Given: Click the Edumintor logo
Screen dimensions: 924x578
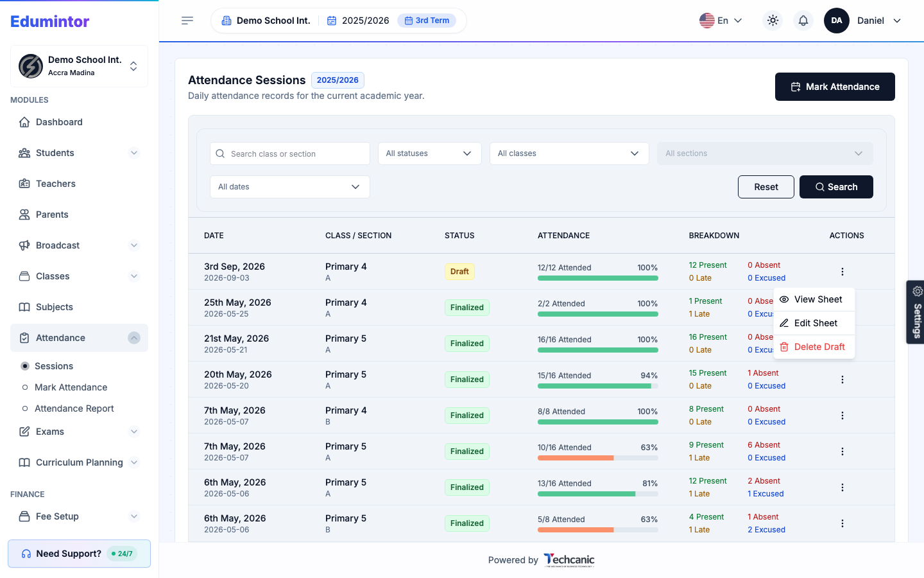Looking at the screenshot, I should click(x=50, y=21).
